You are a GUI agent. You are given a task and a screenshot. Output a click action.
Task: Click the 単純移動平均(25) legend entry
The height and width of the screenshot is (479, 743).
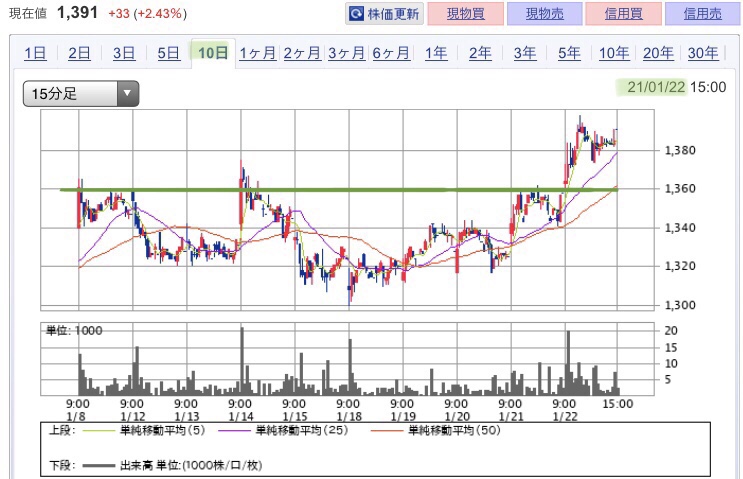coord(283,430)
